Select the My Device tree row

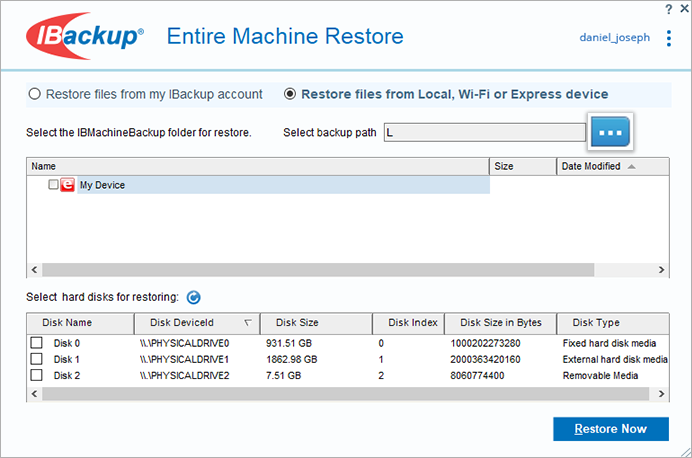(284, 185)
